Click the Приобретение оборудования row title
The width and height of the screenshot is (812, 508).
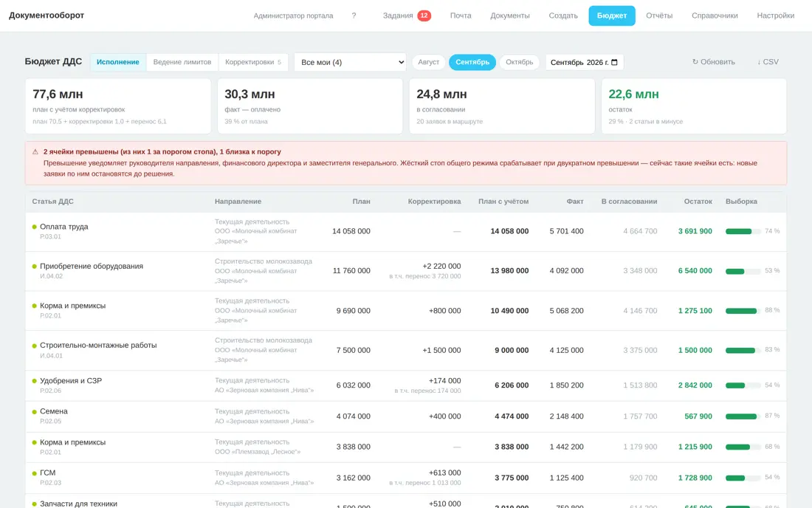point(92,266)
